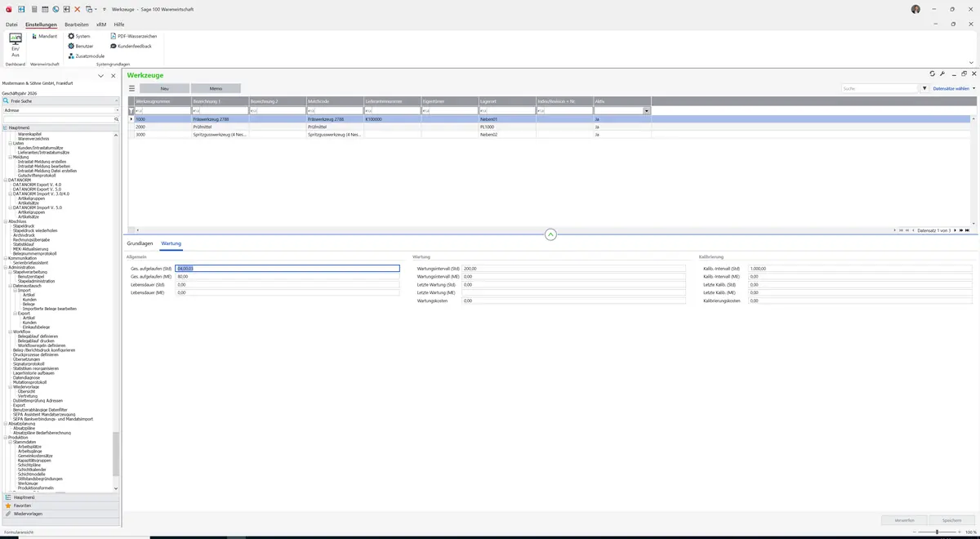Collapse the grid using the green chevron circle

coord(550,234)
